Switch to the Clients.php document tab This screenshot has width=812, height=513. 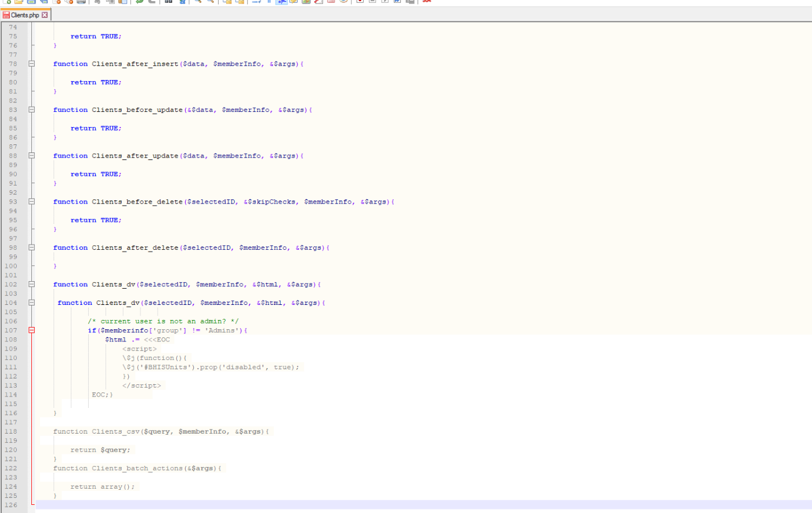pyautogui.click(x=25, y=15)
